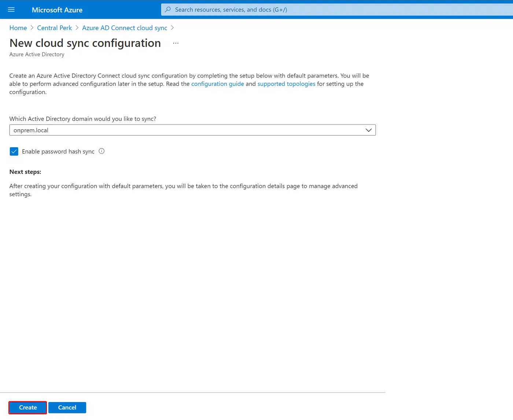Open Azure AD Connect cloud sync breadcrumb

pyautogui.click(x=125, y=28)
